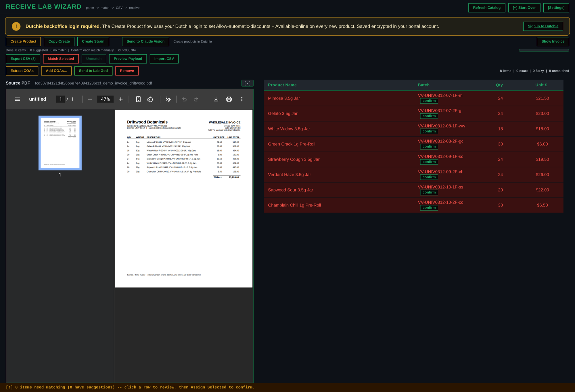
Task: Confirm the Strawberry Cough 3.5g Jar match
Action: pyautogui.click(x=429, y=162)
